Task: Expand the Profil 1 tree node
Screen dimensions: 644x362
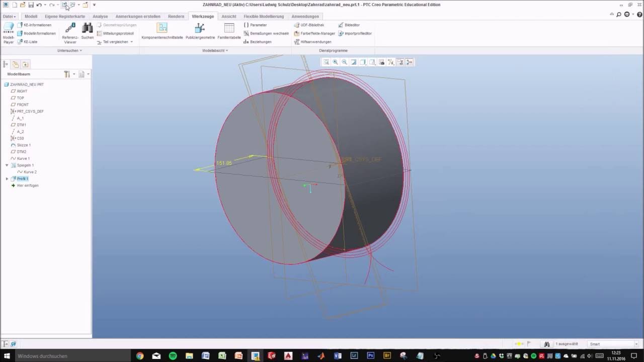Action: click(x=7, y=178)
